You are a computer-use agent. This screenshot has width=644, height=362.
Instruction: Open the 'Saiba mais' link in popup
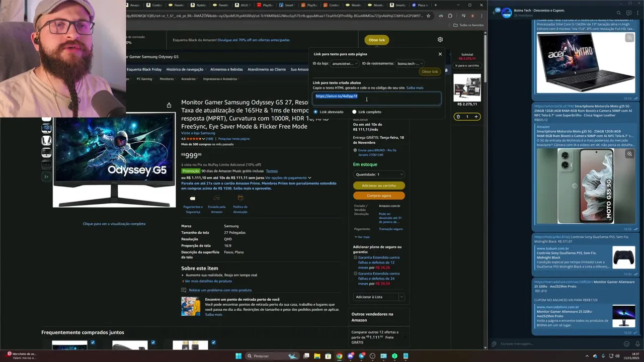[x=415, y=88]
